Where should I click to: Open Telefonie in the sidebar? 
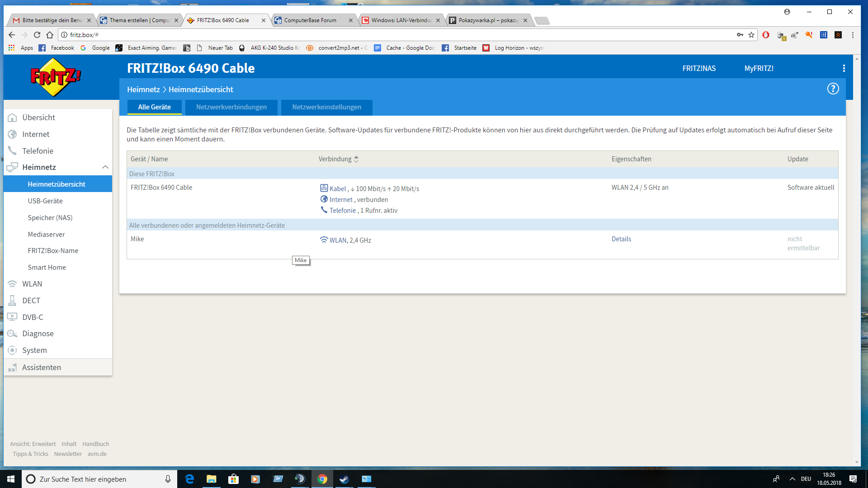coord(38,151)
